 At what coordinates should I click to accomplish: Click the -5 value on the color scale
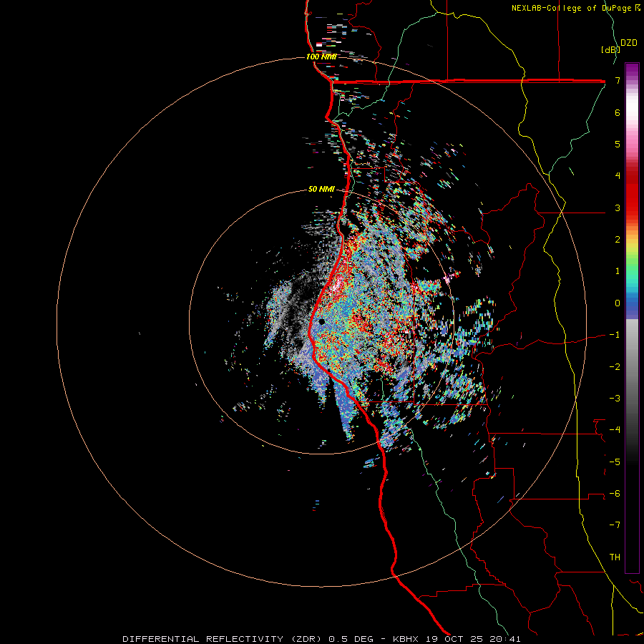615,462
